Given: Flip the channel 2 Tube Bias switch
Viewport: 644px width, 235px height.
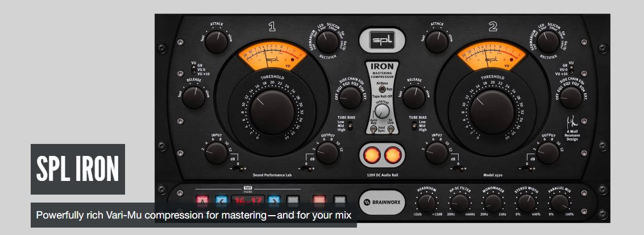Looking at the screenshot, I should [x=414, y=126].
